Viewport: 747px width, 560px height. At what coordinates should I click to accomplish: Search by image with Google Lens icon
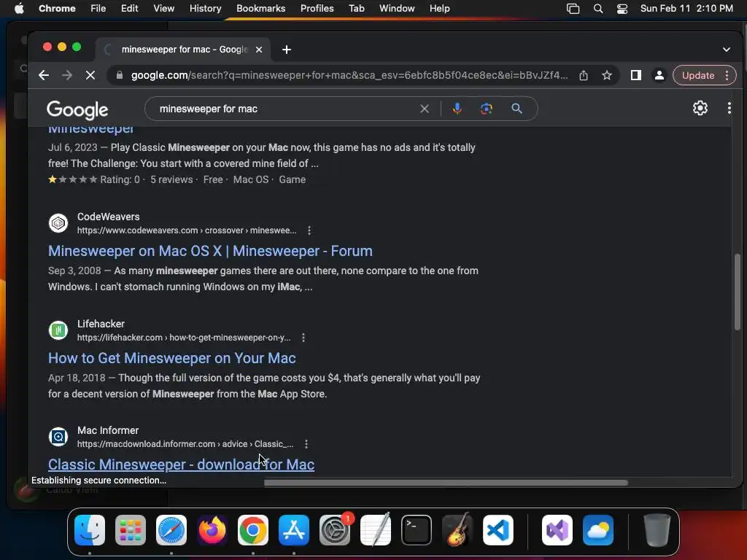click(486, 109)
